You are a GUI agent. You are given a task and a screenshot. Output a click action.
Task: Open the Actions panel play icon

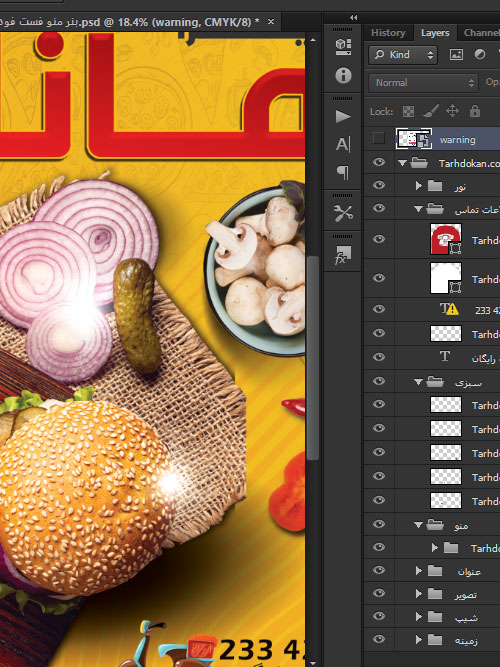tap(343, 116)
